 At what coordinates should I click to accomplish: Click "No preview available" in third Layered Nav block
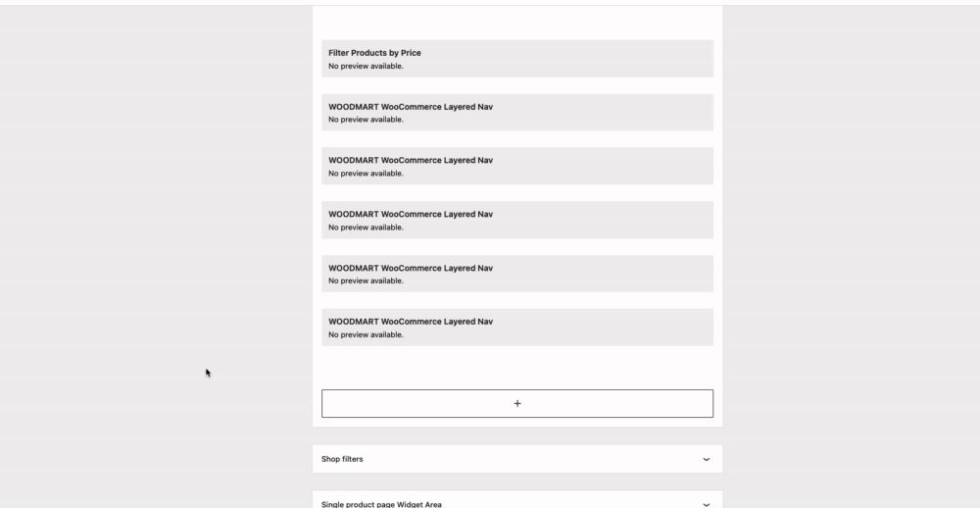pos(366,228)
